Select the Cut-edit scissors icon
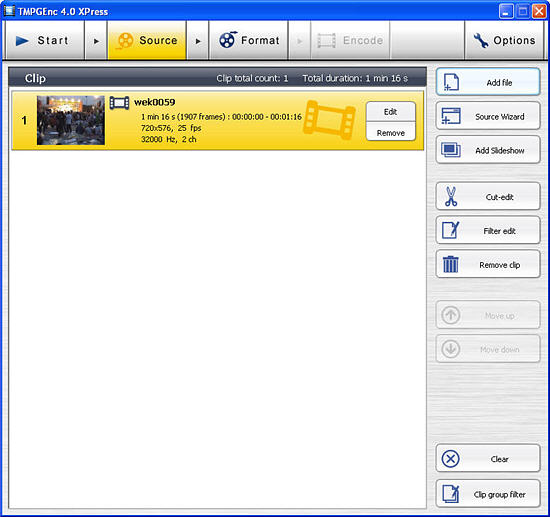 pos(451,196)
